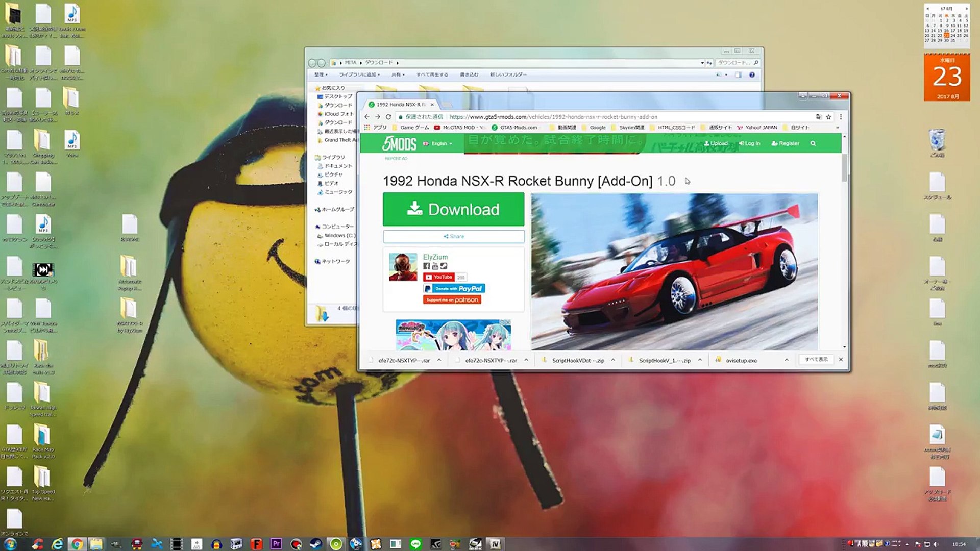Open Internet Explorer from the taskbar
980x551 pixels.
(57, 544)
